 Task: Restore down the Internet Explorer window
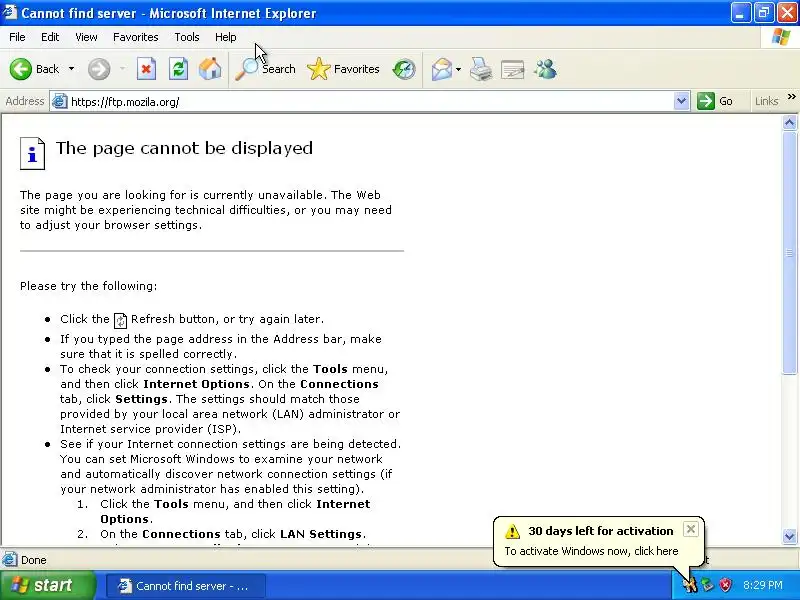click(764, 13)
